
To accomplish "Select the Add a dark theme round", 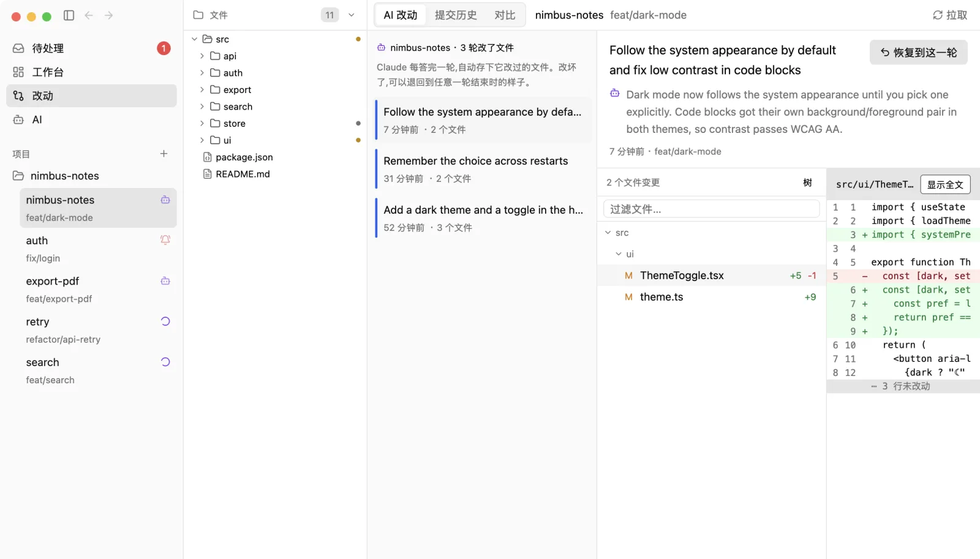I will (483, 218).
